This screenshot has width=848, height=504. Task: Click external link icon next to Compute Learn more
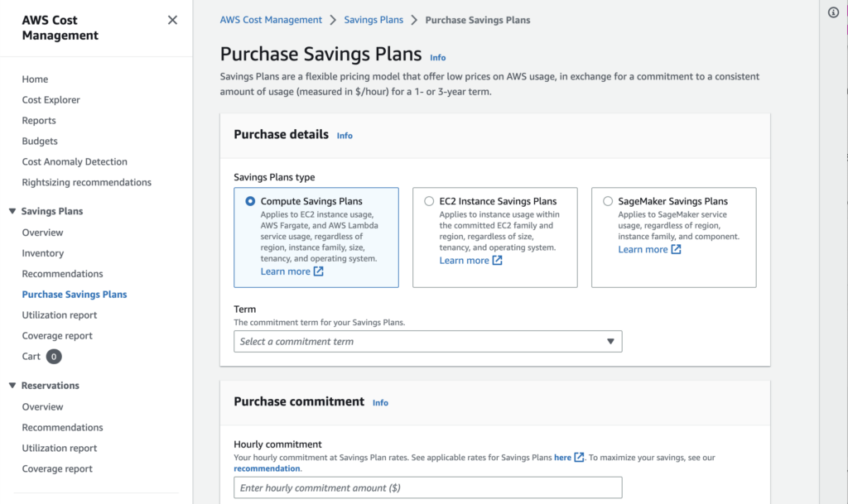pos(319,271)
